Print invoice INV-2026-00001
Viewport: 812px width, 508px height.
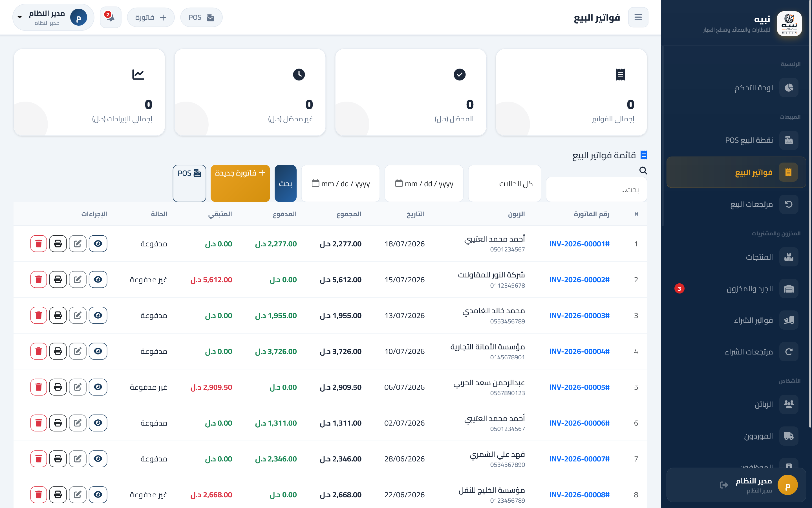(x=58, y=244)
